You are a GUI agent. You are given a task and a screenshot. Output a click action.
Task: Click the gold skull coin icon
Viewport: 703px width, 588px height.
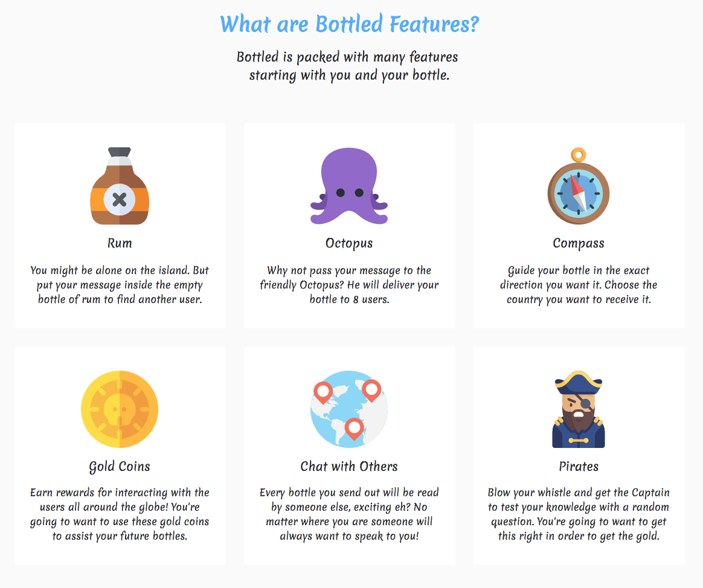coord(120,409)
